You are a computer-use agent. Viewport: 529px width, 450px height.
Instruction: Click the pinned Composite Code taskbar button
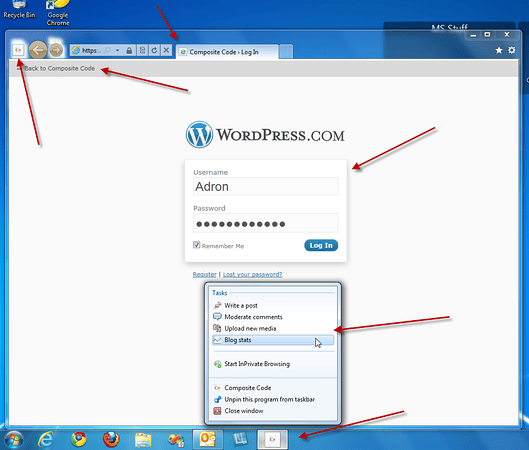point(273,440)
